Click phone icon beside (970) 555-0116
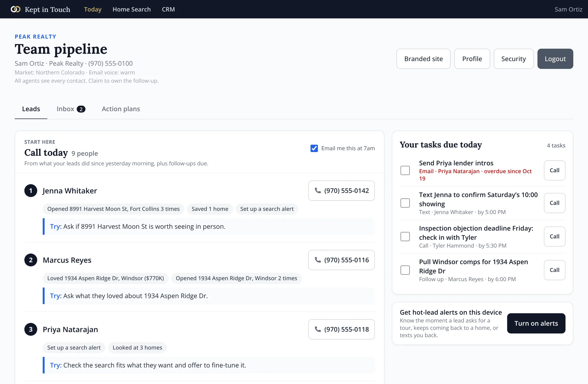This screenshot has height=384, width=588. [x=318, y=260]
